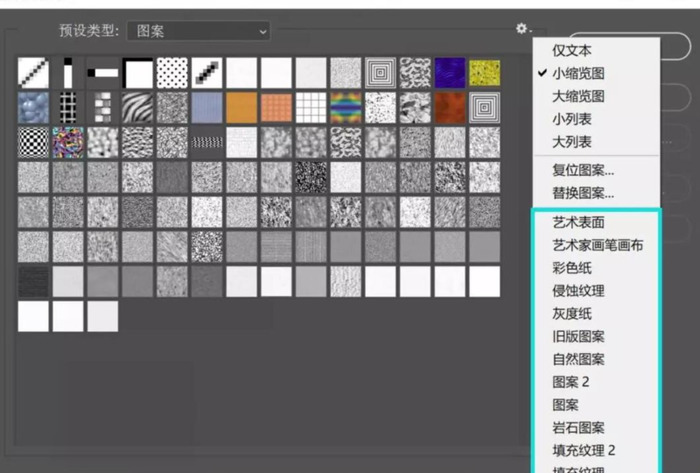
Task: Load the 填充纹理 2 pattern set
Action: coord(583,450)
